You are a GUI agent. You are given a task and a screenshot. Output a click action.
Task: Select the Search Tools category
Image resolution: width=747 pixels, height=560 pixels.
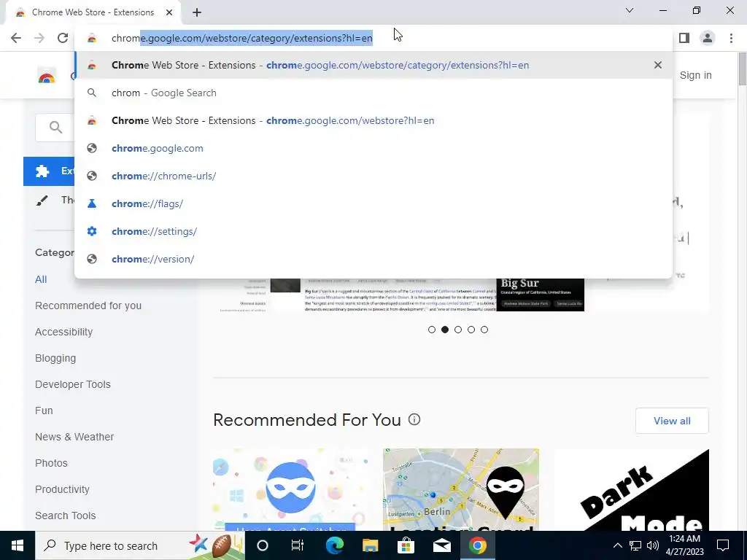[x=65, y=516]
